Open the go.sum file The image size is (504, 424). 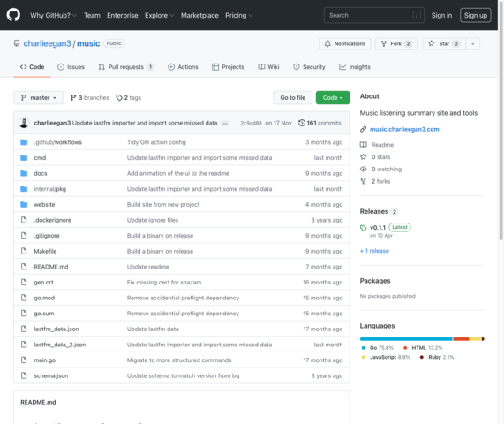pos(44,314)
